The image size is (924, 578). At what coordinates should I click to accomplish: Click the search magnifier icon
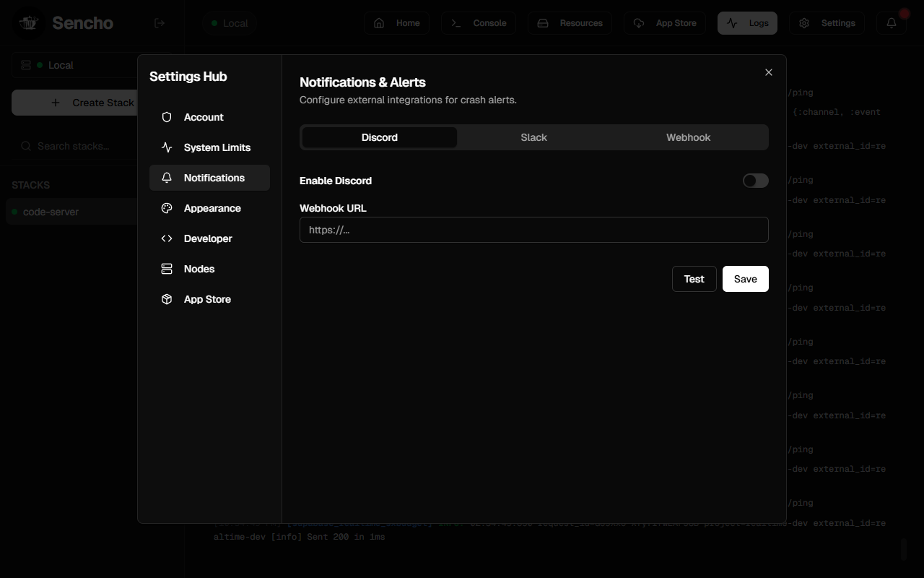tap(26, 146)
